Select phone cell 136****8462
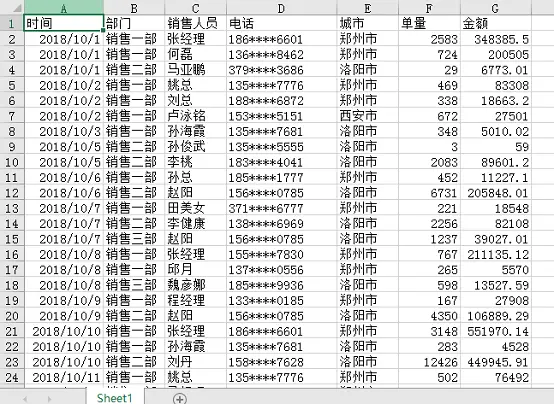The width and height of the screenshot is (554, 404). 282,54
